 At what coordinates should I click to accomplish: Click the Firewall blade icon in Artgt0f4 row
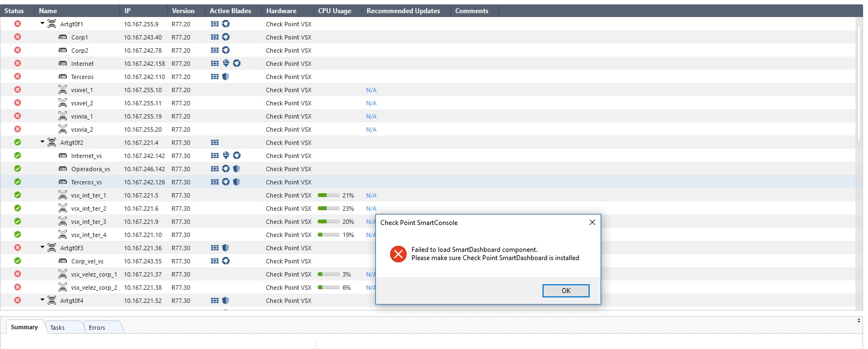pyautogui.click(x=215, y=300)
